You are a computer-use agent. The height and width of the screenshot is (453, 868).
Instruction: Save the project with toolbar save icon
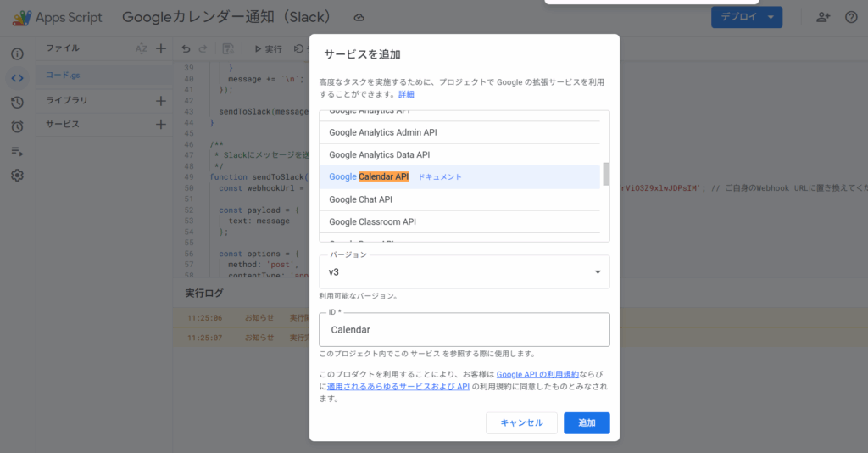[x=228, y=48]
